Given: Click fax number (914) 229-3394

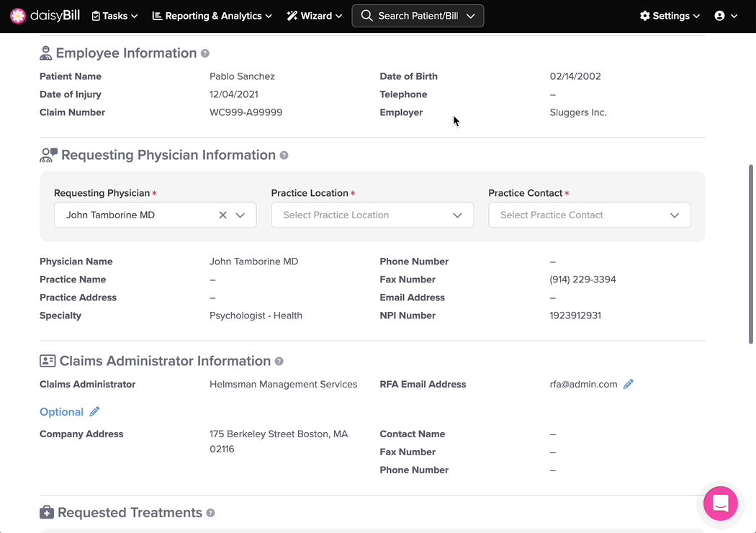Looking at the screenshot, I should (x=582, y=279).
